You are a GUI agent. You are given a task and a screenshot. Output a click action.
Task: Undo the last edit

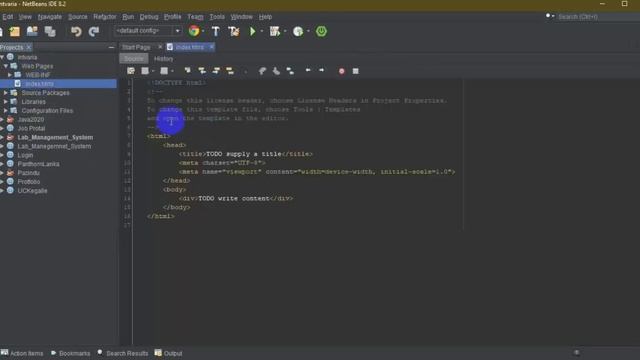point(76,31)
